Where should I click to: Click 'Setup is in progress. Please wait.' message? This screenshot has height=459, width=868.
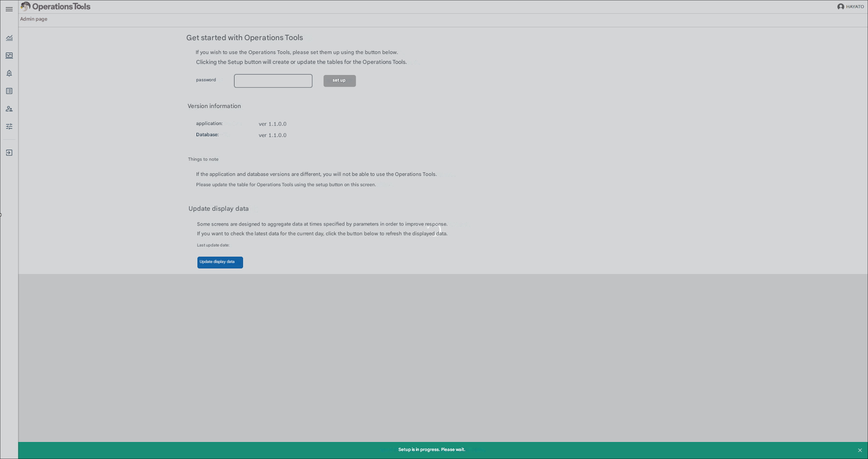pyautogui.click(x=432, y=450)
